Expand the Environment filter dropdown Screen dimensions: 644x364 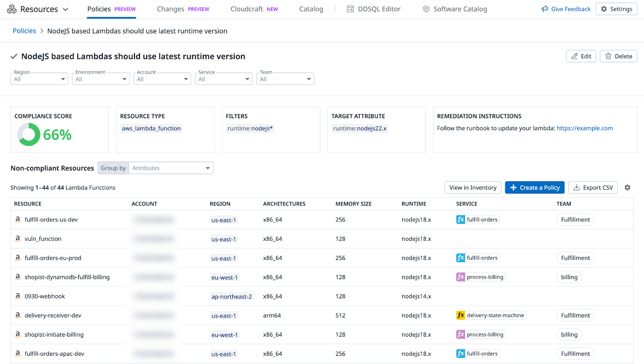tap(101, 79)
